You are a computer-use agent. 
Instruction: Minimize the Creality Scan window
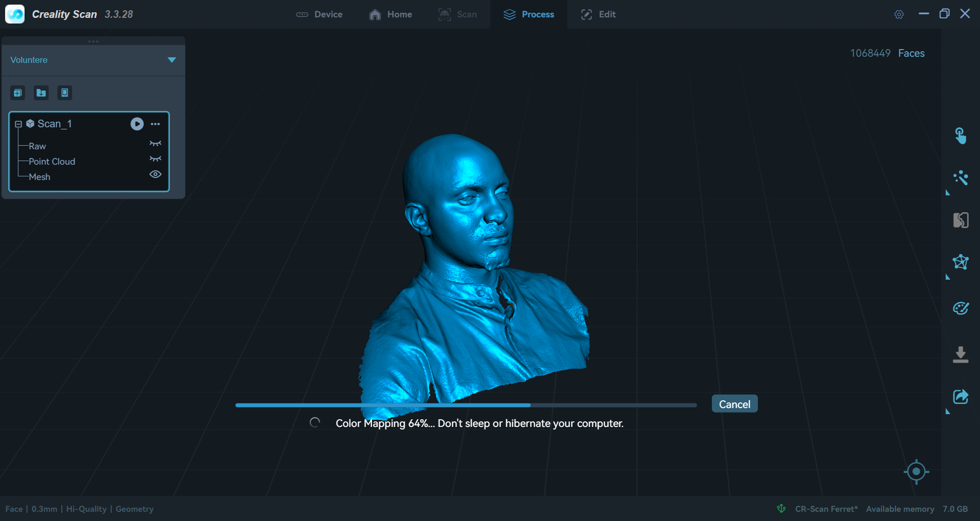924,14
